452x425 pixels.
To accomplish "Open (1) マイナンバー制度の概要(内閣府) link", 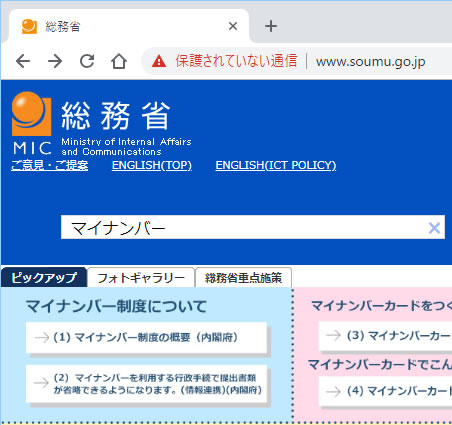I will pos(146,338).
